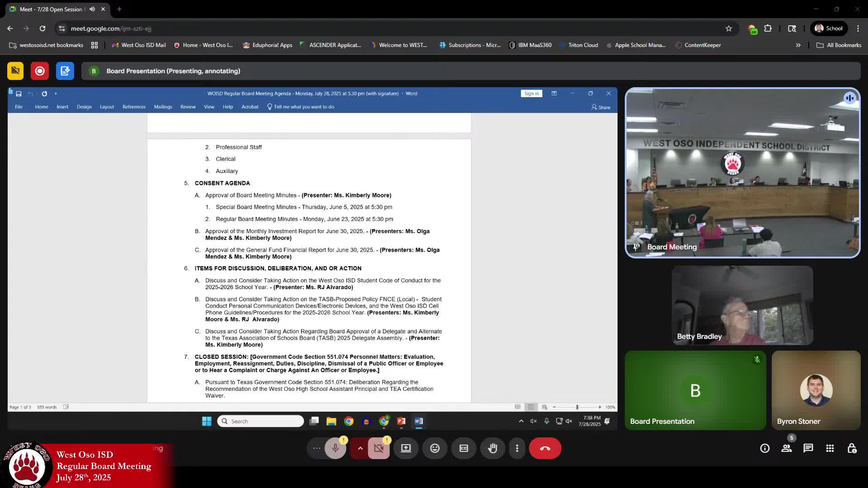Image resolution: width=868 pixels, height=488 pixels.
Task: Open the West Oso ISD Mail bookmark
Action: (139, 45)
